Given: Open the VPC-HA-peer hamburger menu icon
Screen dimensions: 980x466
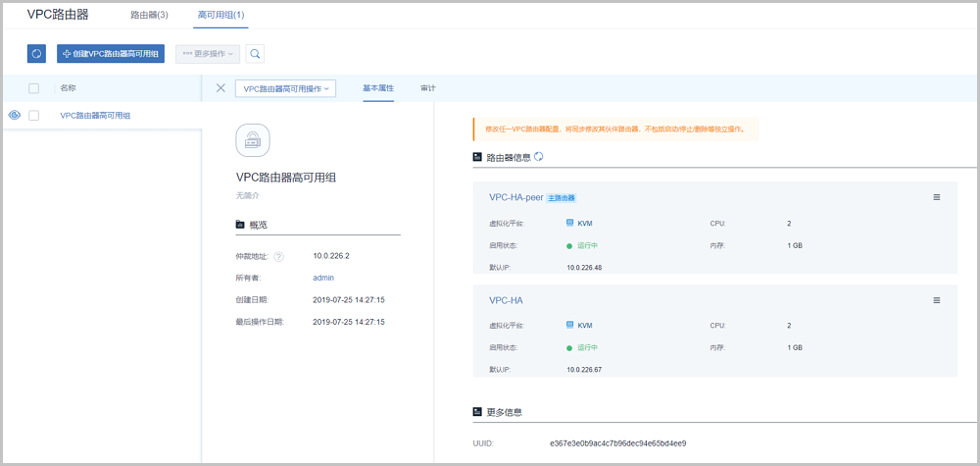Looking at the screenshot, I should (x=936, y=197).
